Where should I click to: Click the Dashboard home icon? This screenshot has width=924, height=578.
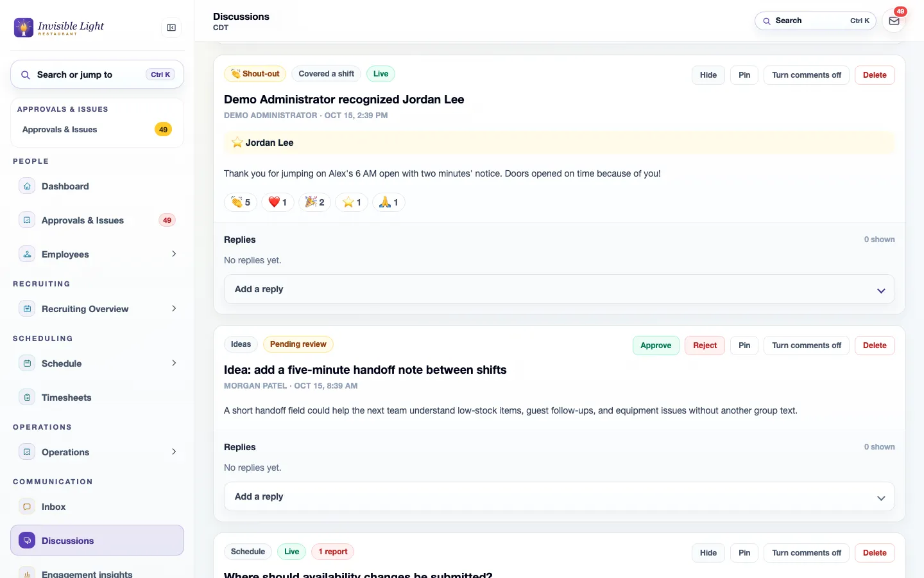click(27, 186)
